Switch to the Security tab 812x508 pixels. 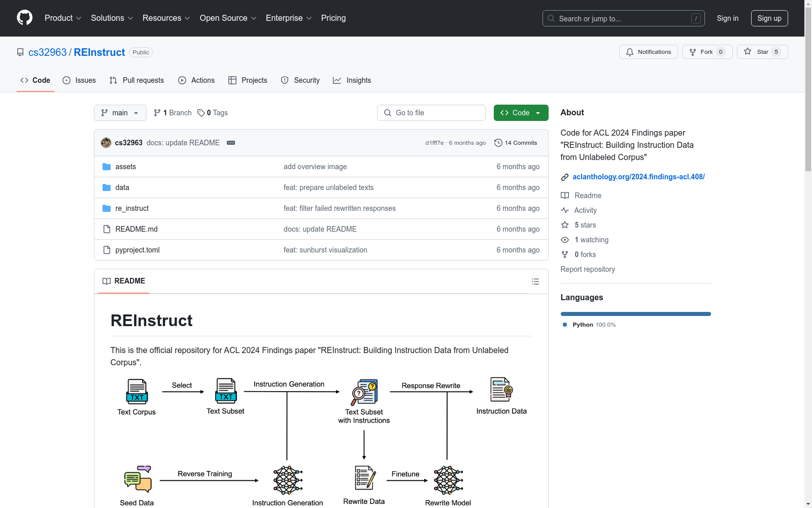tap(300, 80)
